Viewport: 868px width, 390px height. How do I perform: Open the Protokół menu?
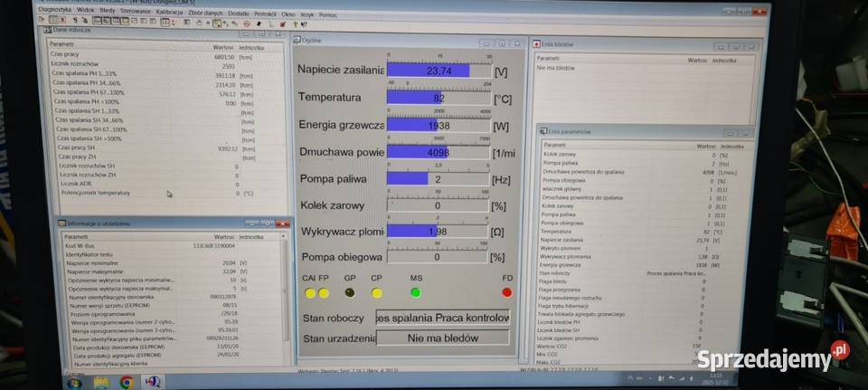(x=265, y=14)
